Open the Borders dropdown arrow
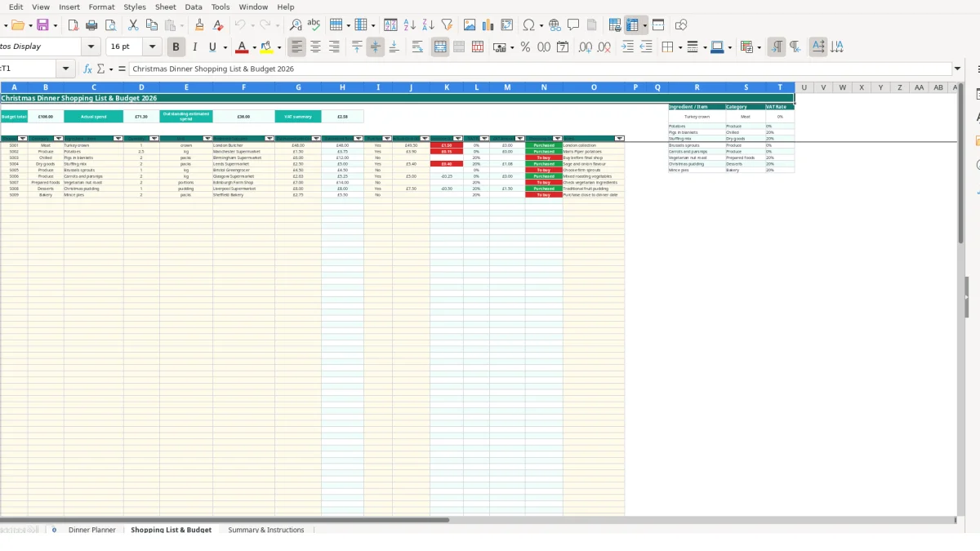 (679, 47)
